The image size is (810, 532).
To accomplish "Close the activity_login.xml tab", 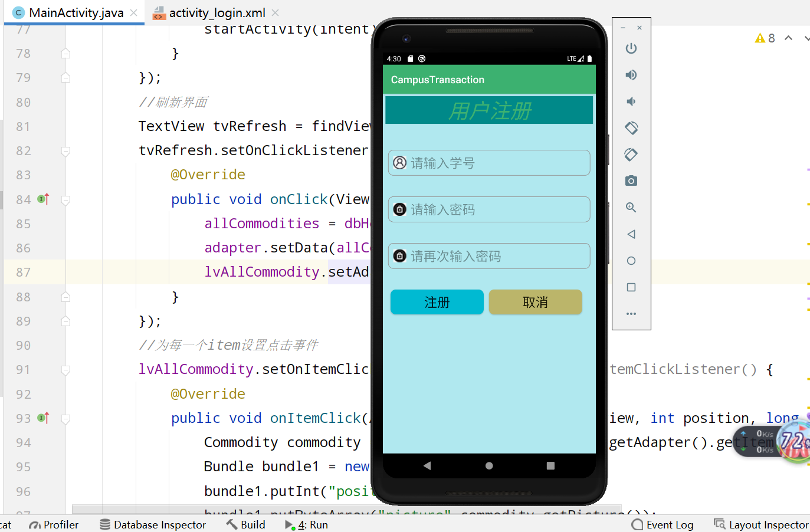I will [x=276, y=12].
